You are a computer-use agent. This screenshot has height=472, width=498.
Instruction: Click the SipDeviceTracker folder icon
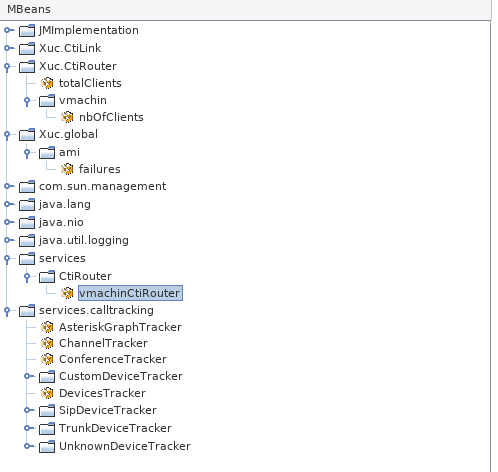coord(47,410)
